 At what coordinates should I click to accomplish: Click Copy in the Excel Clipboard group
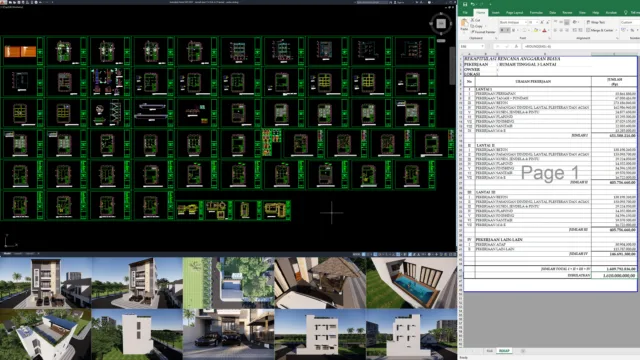click(476, 26)
